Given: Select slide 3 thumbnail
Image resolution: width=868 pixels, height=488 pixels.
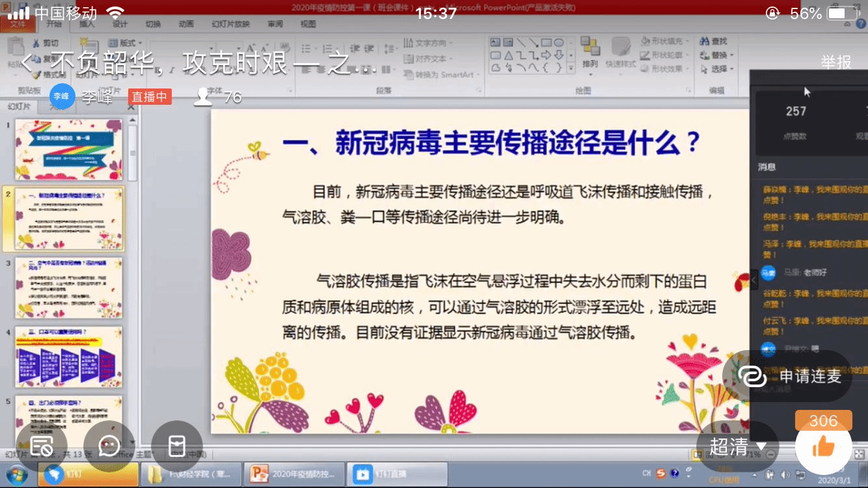Looking at the screenshot, I should pyautogui.click(x=69, y=288).
